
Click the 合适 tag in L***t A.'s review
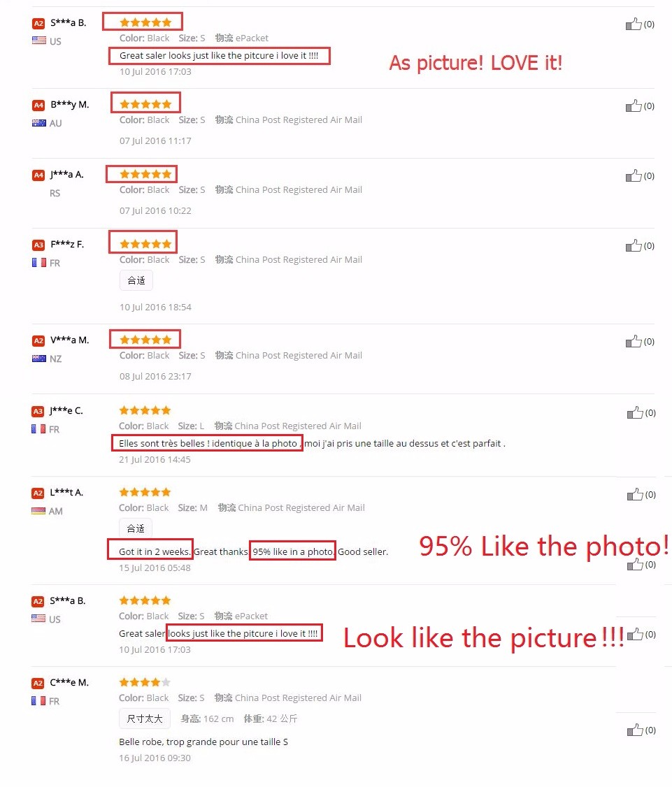click(x=136, y=528)
